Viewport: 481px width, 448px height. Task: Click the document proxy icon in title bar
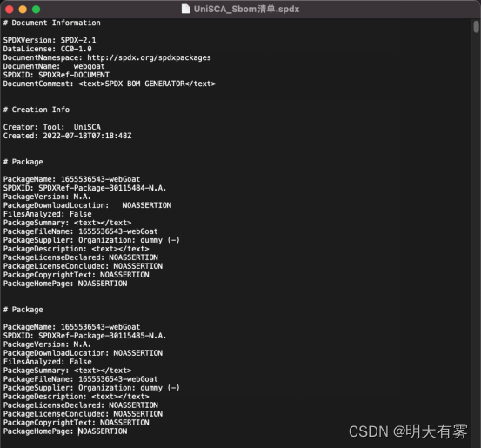coord(185,9)
